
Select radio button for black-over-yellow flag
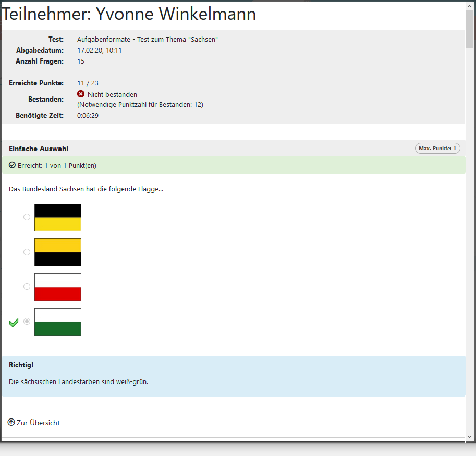coord(27,217)
